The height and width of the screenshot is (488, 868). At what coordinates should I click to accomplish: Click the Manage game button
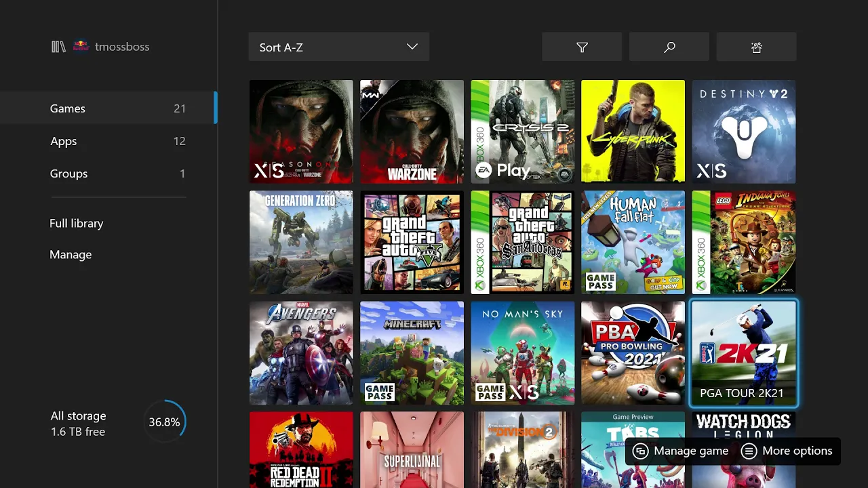[681, 451]
